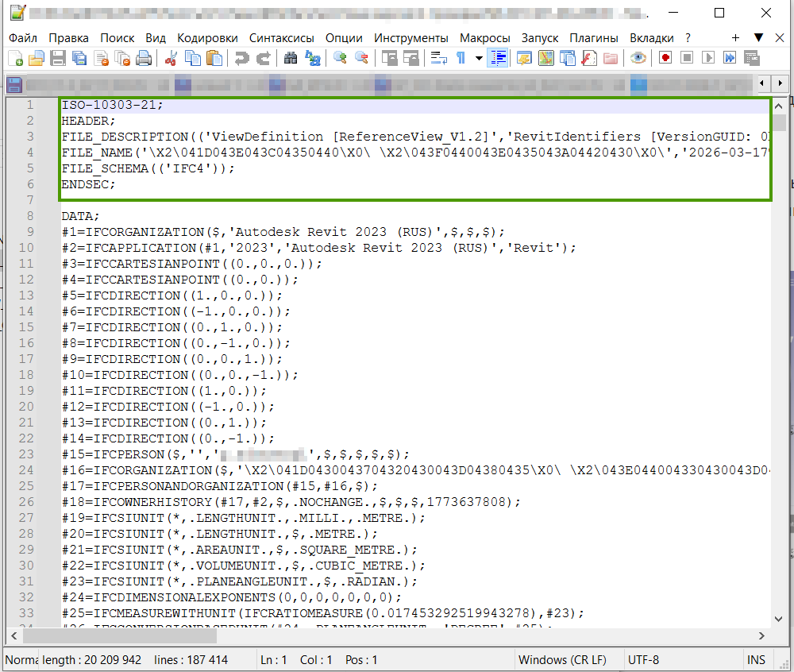
Task: Click line 5 FILE_SCHEMA(('IFC4')) text
Action: pyautogui.click(x=148, y=168)
